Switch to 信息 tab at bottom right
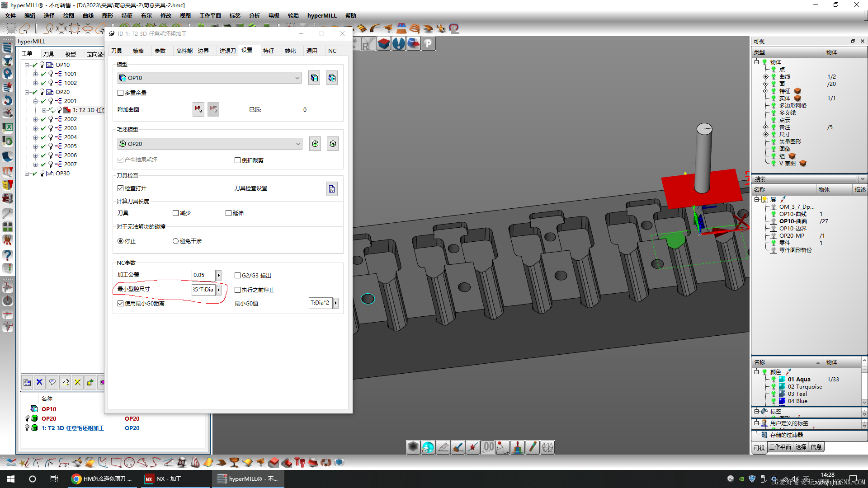 816,447
